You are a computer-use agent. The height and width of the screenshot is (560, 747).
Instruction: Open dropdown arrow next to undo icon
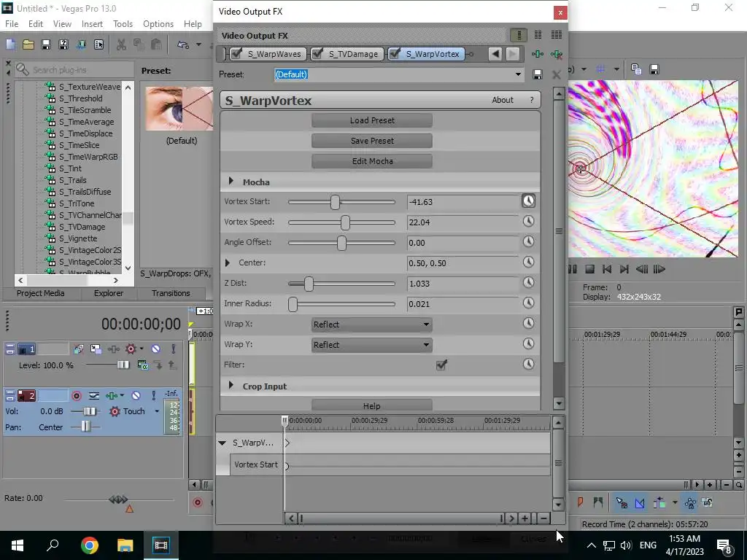pos(198,44)
